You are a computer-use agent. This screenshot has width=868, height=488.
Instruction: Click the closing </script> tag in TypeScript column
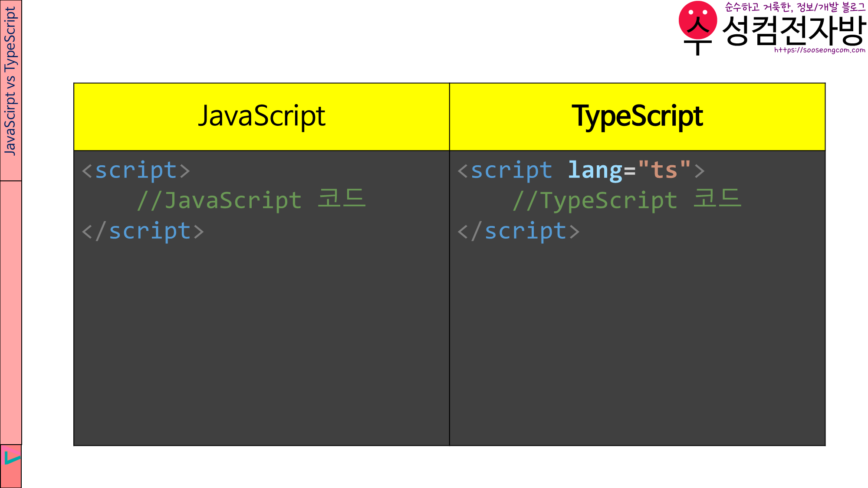(519, 231)
